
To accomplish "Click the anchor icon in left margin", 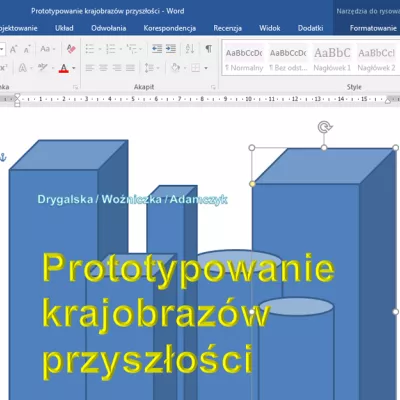I will (3, 157).
